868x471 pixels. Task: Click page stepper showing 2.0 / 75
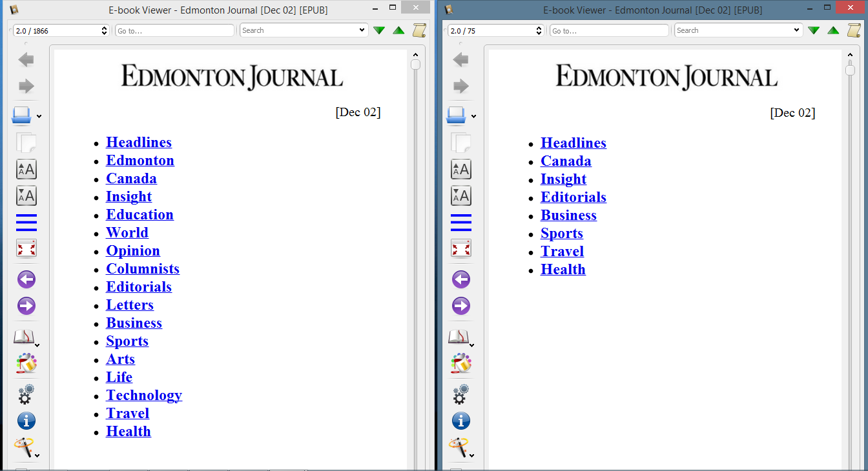pyautogui.click(x=496, y=30)
